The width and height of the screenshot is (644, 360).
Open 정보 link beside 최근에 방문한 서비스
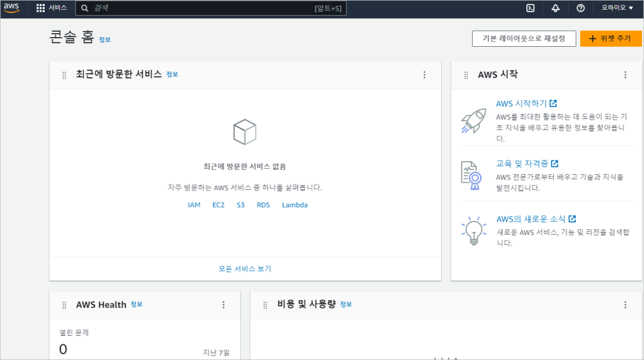pyautogui.click(x=172, y=74)
